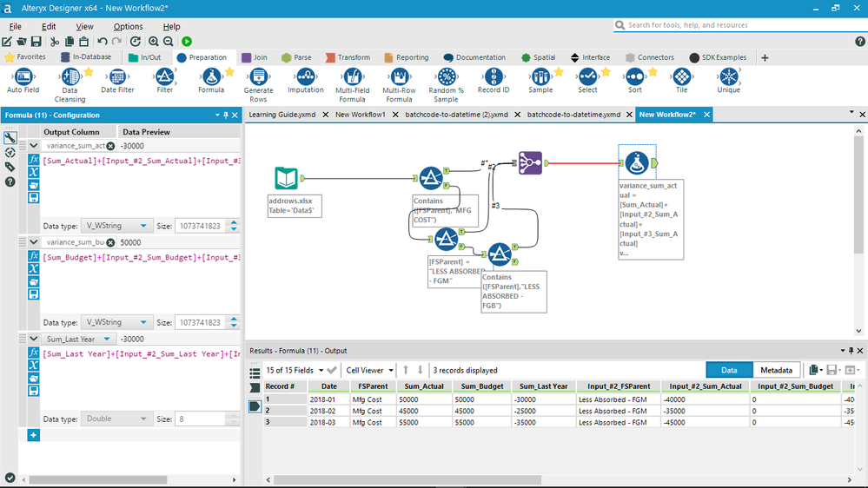Select the Auto Field tool
The width and height of the screenshot is (868, 488).
(23, 81)
